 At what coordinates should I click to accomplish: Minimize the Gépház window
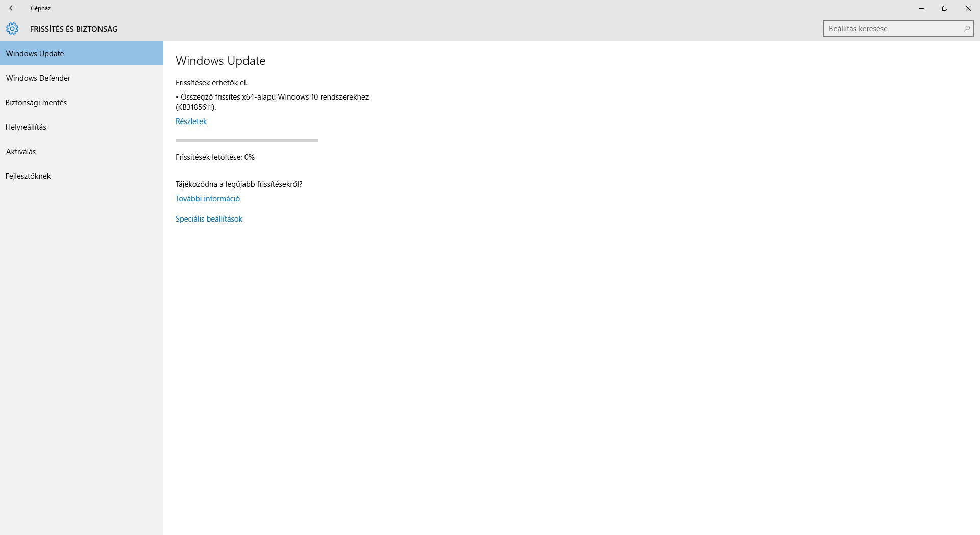tap(921, 8)
